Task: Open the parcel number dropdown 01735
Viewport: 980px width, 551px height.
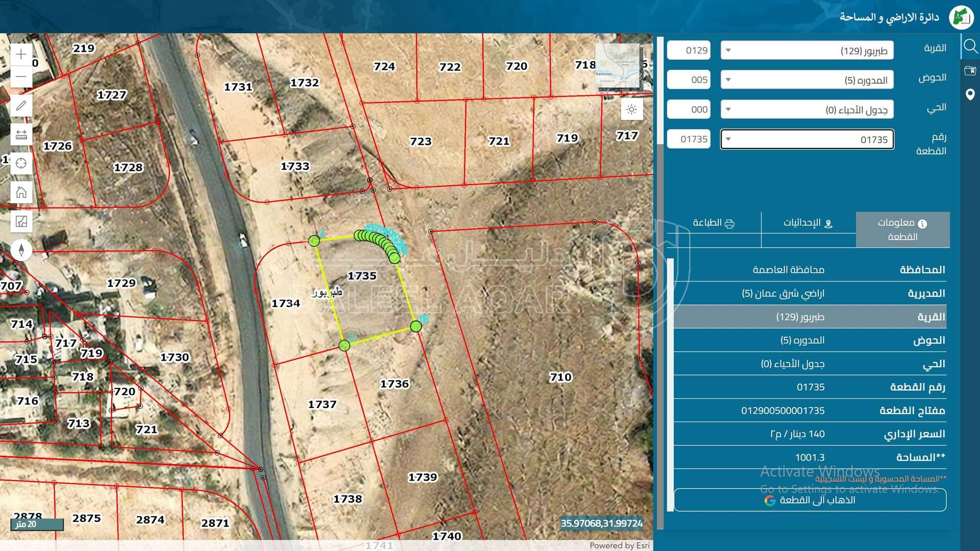Action: (x=806, y=139)
